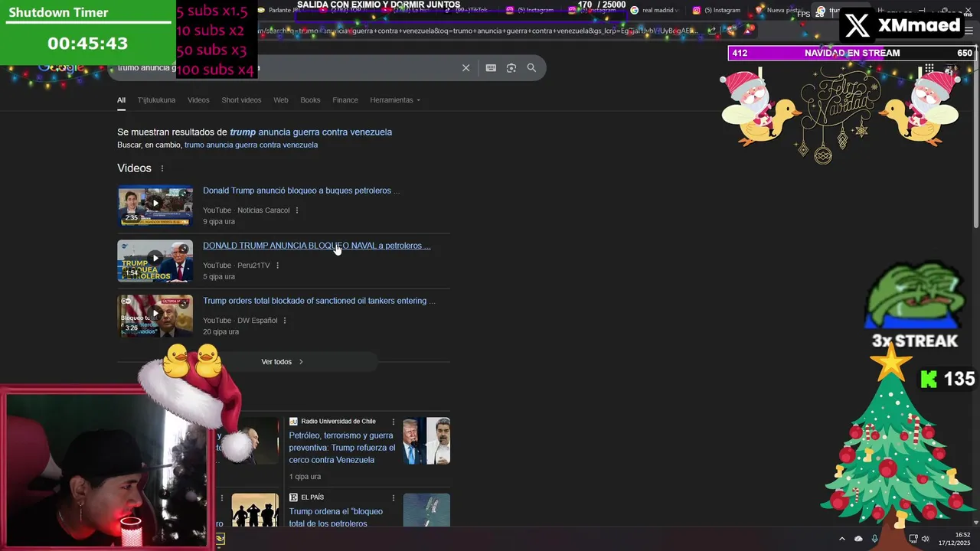Image resolution: width=980 pixels, height=551 pixels.
Task: Click the Google logo
Action: (61, 67)
